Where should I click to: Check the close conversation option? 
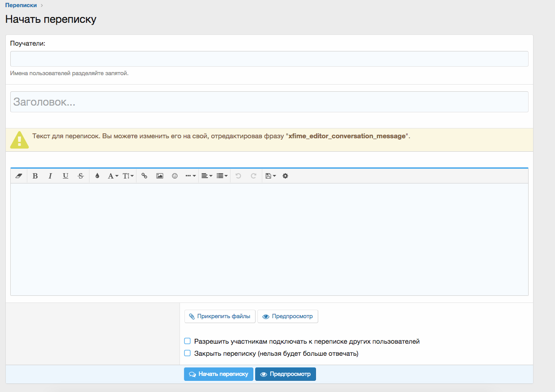pyautogui.click(x=188, y=353)
